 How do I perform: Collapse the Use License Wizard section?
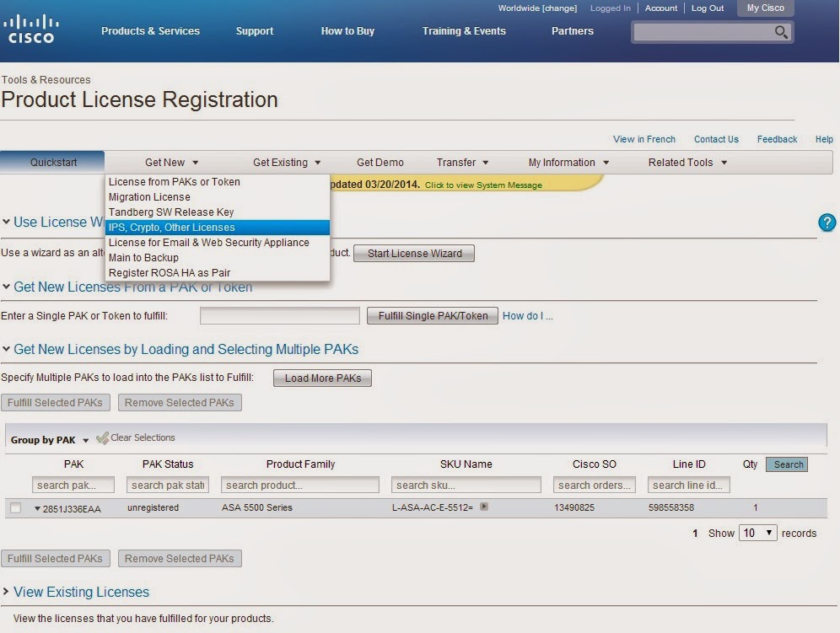click(x=6, y=222)
